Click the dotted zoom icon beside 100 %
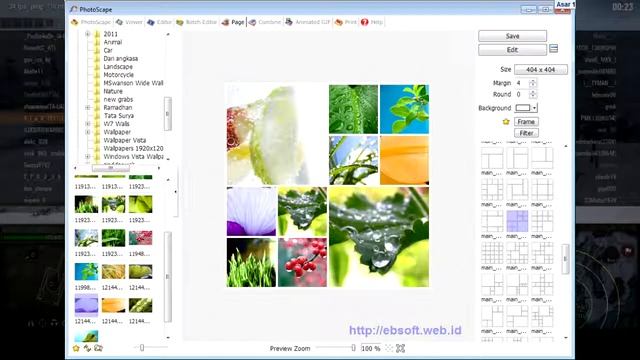The width and height of the screenshot is (640, 360). click(389, 348)
